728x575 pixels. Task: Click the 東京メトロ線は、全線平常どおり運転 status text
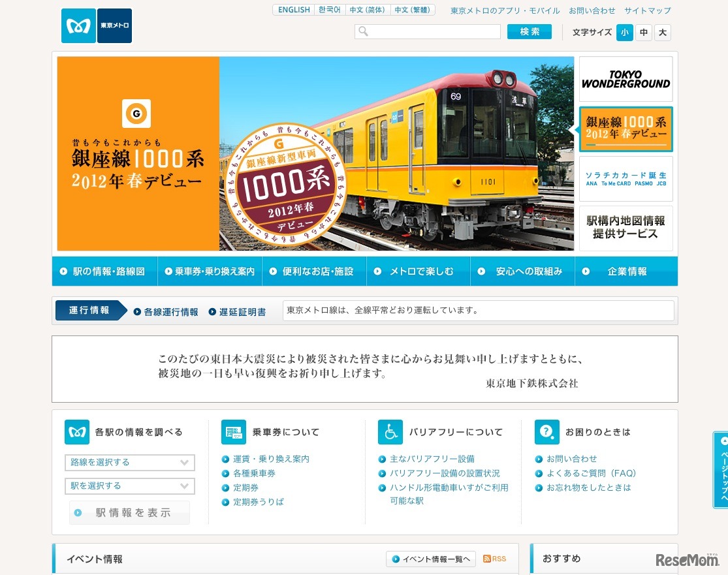(x=383, y=310)
